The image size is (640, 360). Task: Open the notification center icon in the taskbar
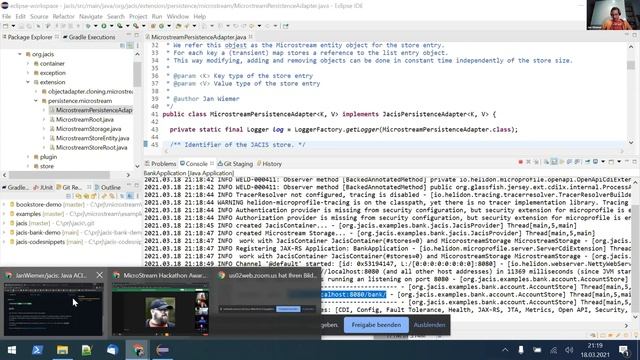[623, 350]
